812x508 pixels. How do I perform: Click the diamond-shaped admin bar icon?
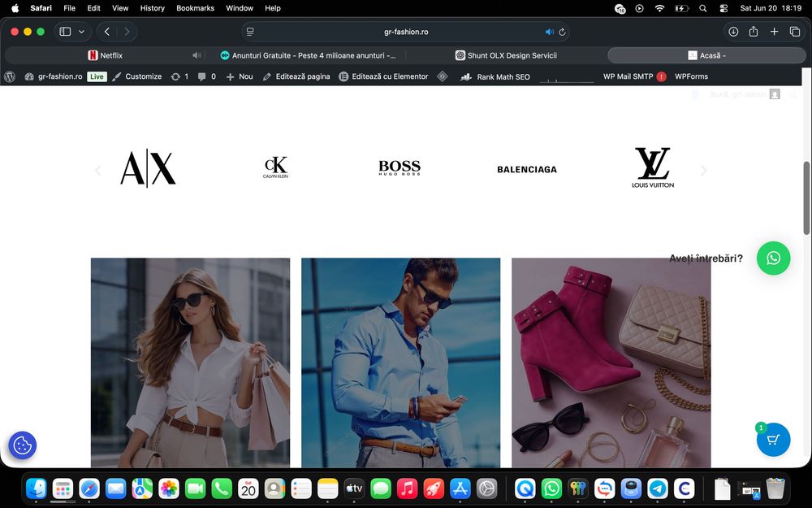(443, 76)
